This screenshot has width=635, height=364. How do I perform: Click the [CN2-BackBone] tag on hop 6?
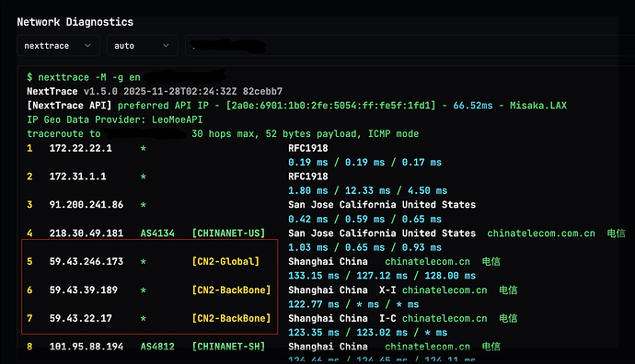coord(231,290)
